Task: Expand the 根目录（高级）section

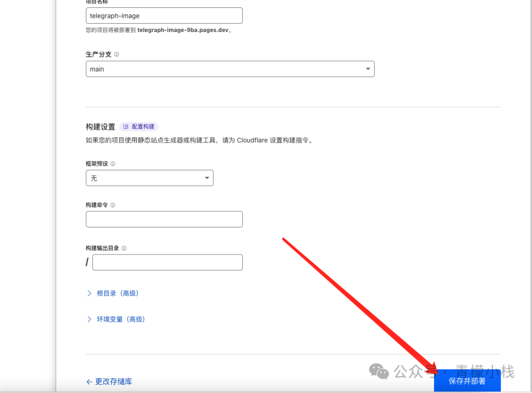Action: (113, 294)
